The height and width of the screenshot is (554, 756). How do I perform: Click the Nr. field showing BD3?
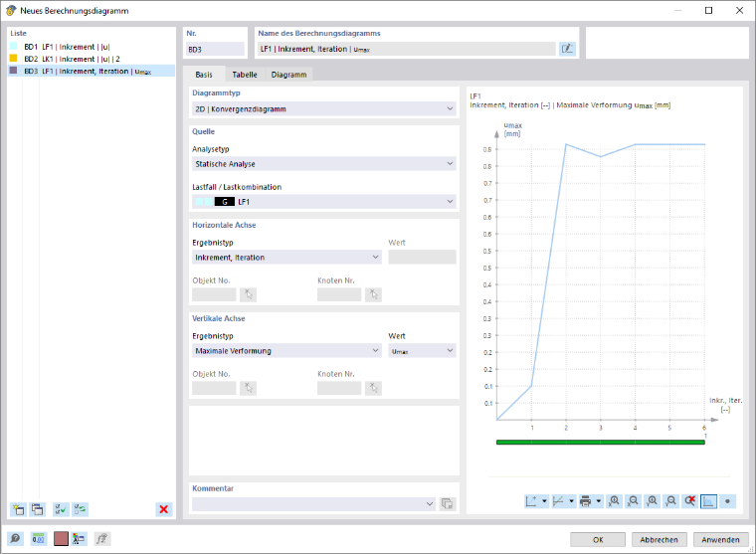pyautogui.click(x=216, y=49)
